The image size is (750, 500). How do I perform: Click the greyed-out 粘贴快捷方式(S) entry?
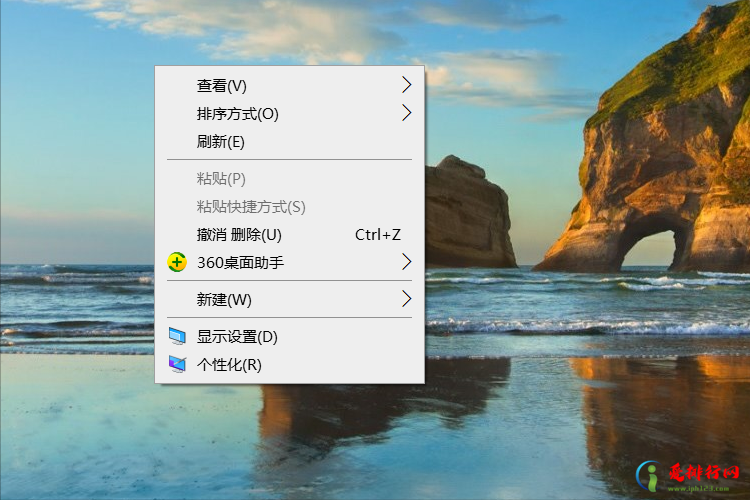(251, 206)
